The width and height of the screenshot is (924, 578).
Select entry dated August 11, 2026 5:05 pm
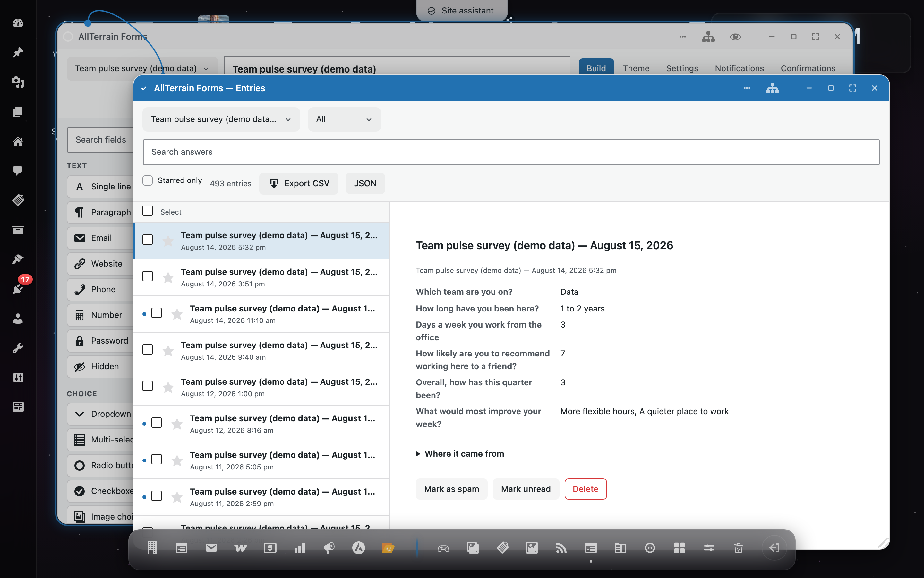(x=261, y=461)
